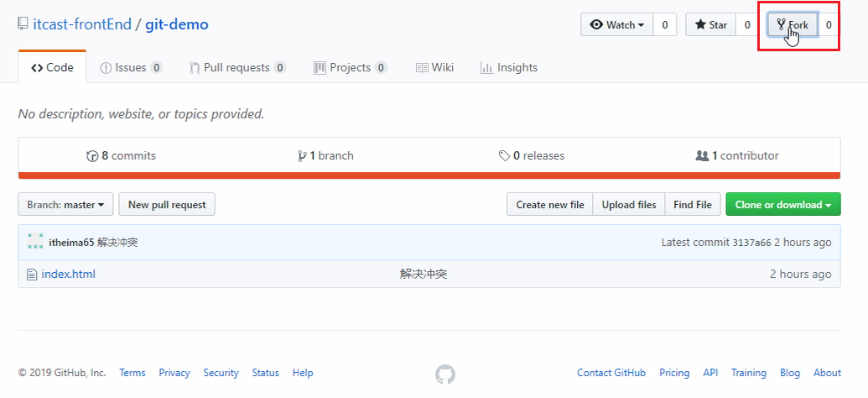Viewport: 868px width, 398px height.
Task: View the 1 branch list
Action: pos(325,156)
